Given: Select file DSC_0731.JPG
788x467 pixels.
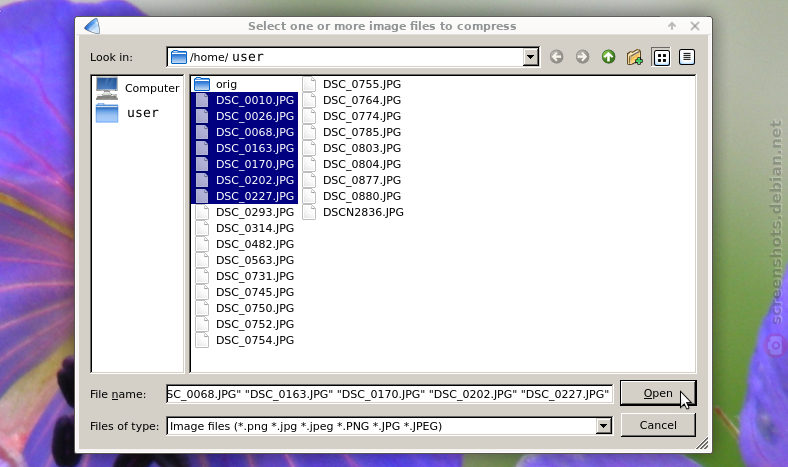Looking at the screenshot, I should click(x=245, y=276).
